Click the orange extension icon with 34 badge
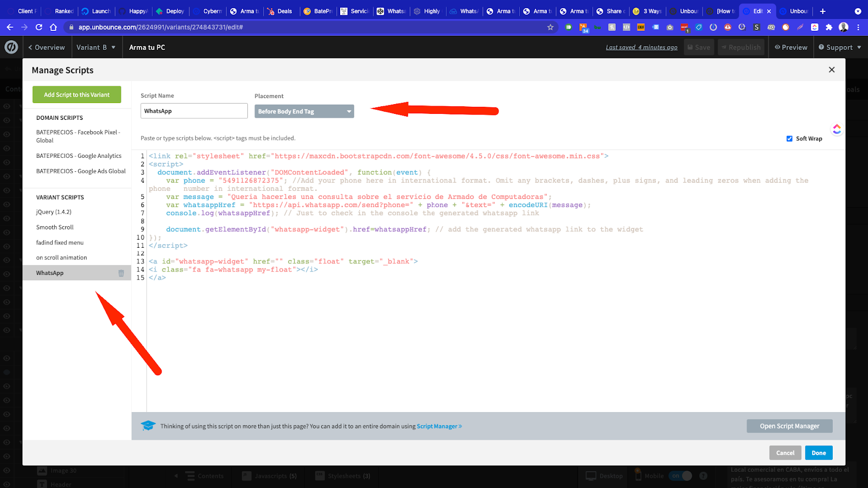868x488 pixels. click(x=583, y=28)
